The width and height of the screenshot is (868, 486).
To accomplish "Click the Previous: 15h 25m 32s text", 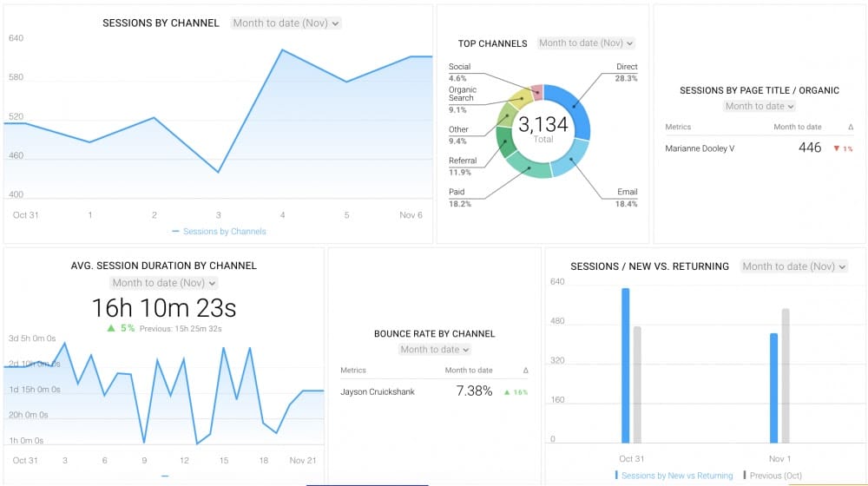I will point(181,329).
